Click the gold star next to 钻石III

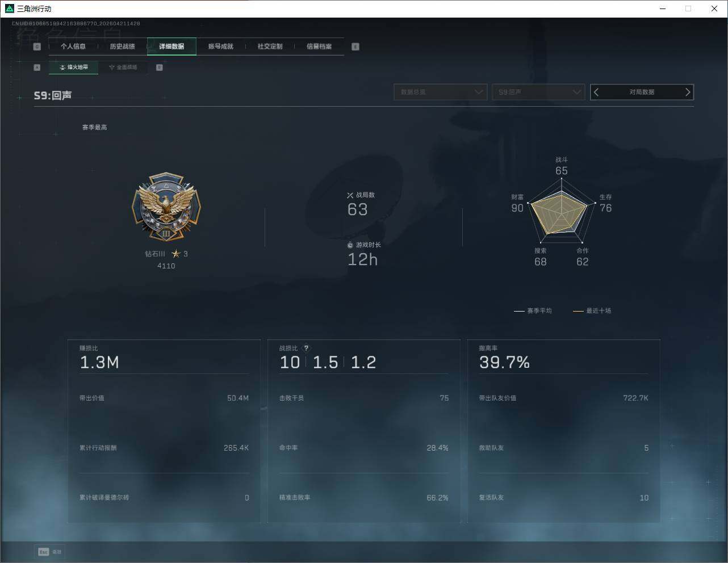[x=176, y=254]
